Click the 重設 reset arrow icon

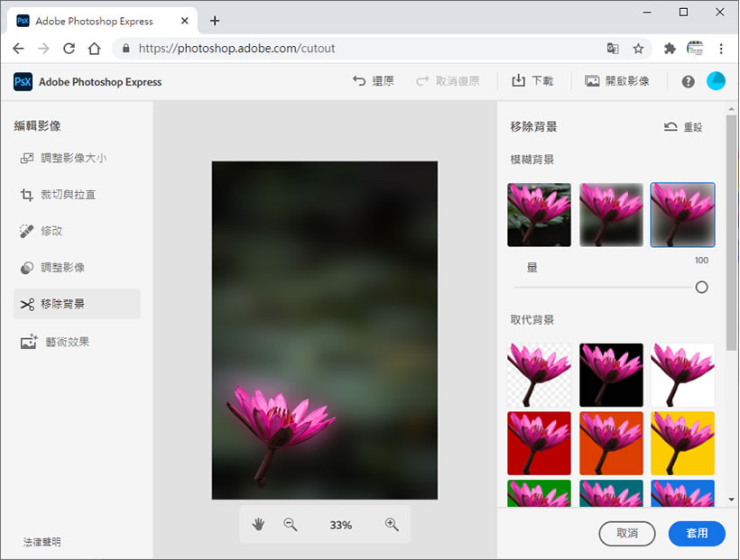671,126
